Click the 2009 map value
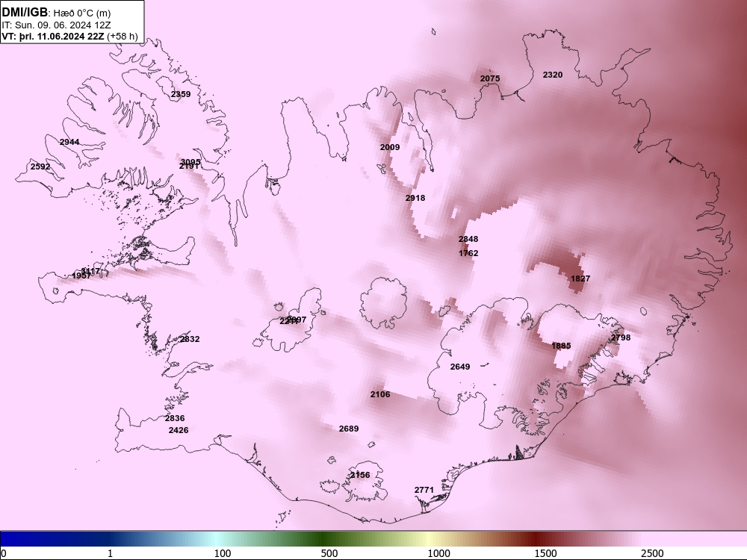747x560 pixels. point(390,147)
